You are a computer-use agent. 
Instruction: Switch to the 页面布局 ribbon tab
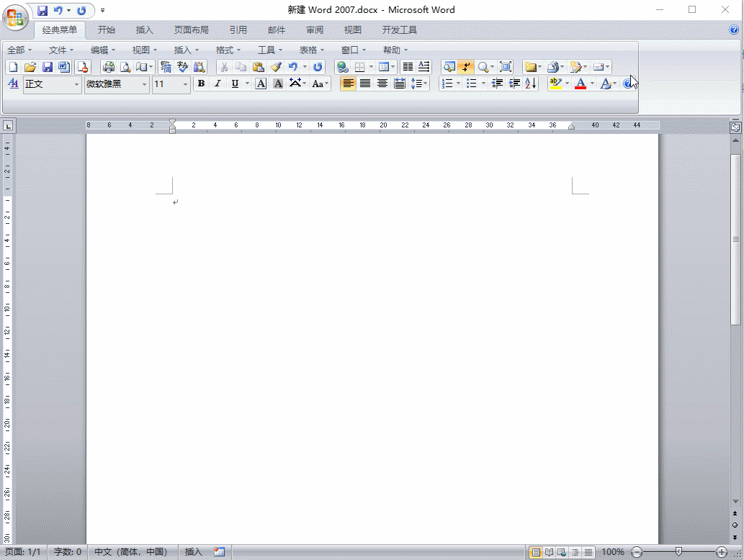tap(191, 30)
